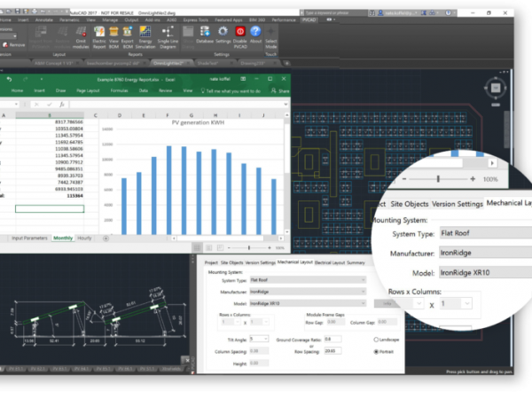Screen dimensions: 532x399
Task: Open the Hourly sheet tab in Excel
Action: click(x=85, y=239)
